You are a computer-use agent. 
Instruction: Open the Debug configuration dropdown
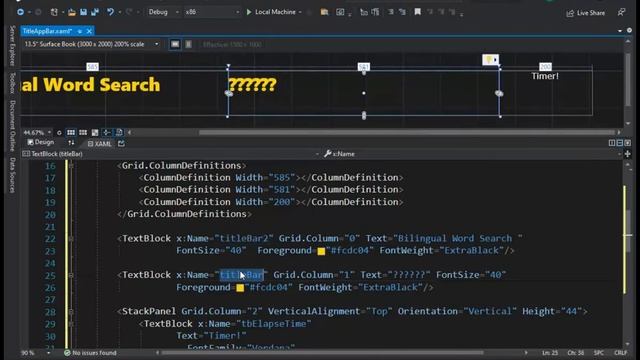(x=164, y=12)
